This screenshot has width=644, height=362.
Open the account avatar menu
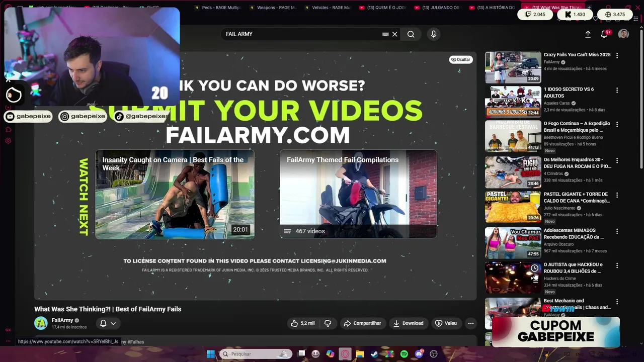[623, 34]
